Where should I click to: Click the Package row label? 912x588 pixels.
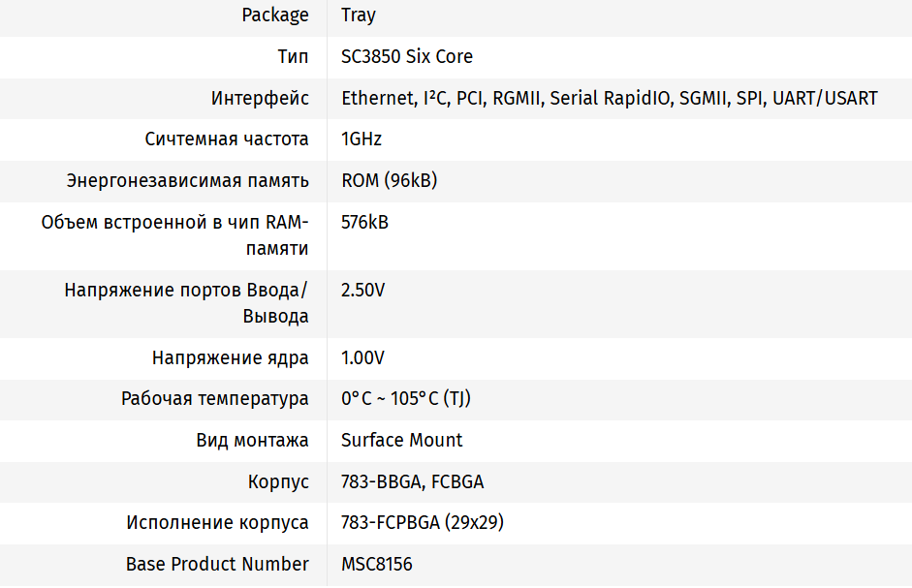coord(275,15)
